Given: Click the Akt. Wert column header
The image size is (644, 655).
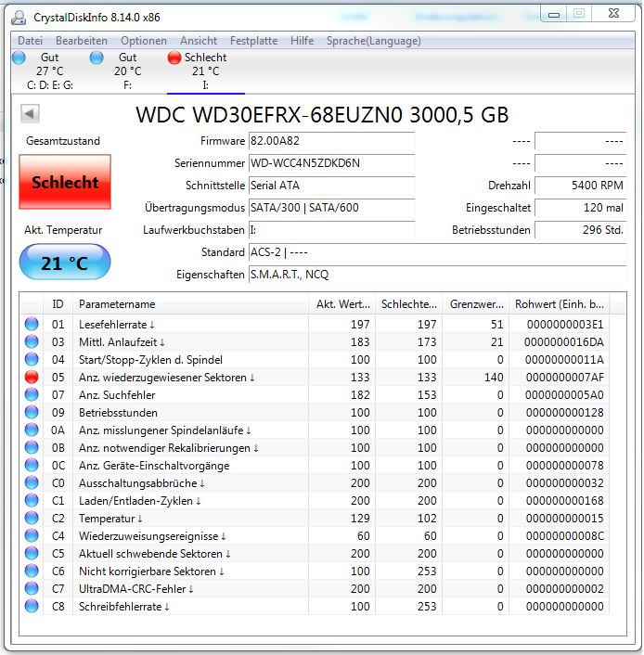Looking at the screenshot, I should (x=341, y=304).
